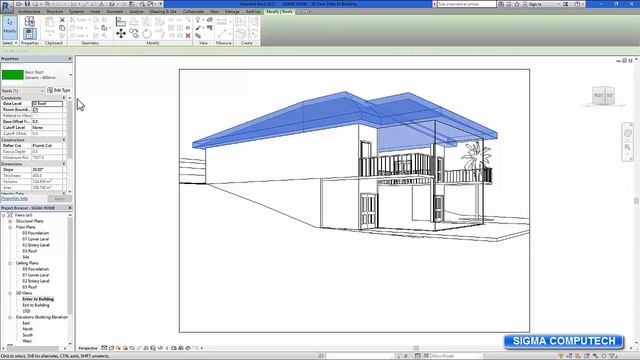Open the Select panel dropdown
Screen dimensions: 640x360
pyautogui.click(x=9, y=43)
